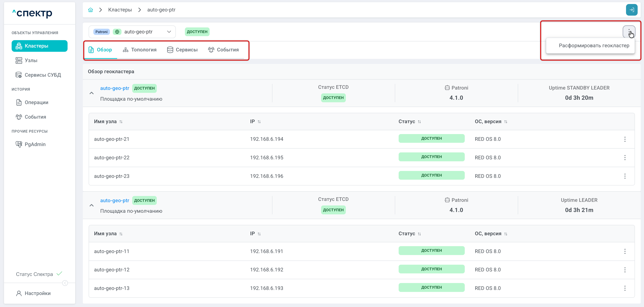Open the auto-geo-ptr cluster selector dropdown
The width and height of the screenshot is (644, 307).
pos(132,32)
